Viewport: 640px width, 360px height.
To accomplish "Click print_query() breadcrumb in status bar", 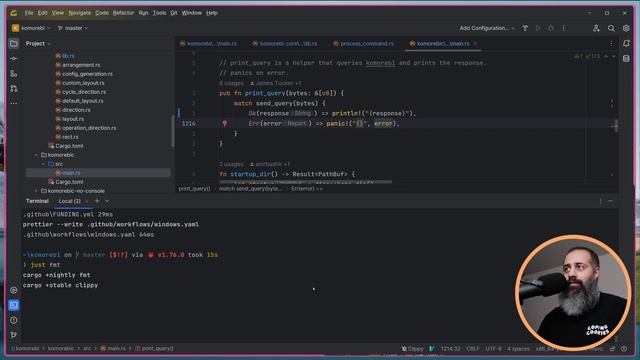I will 154,349.
